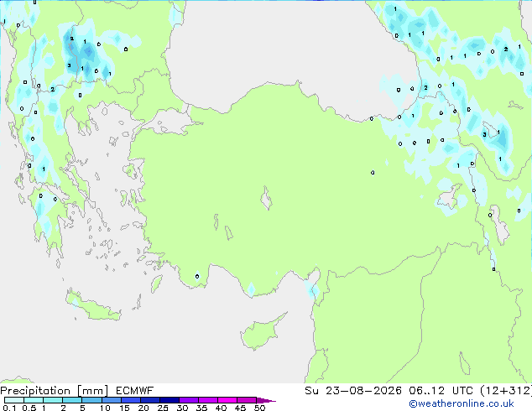532x411 pixels.
Task: Click the legend value label "25"
Action: 163,408
